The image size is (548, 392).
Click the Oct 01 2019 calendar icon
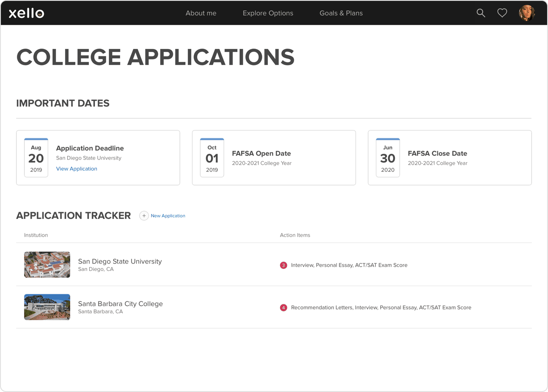point(212,158)
